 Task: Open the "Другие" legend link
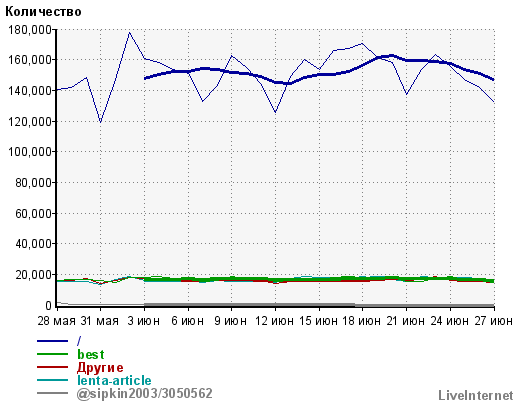[100, 367]
